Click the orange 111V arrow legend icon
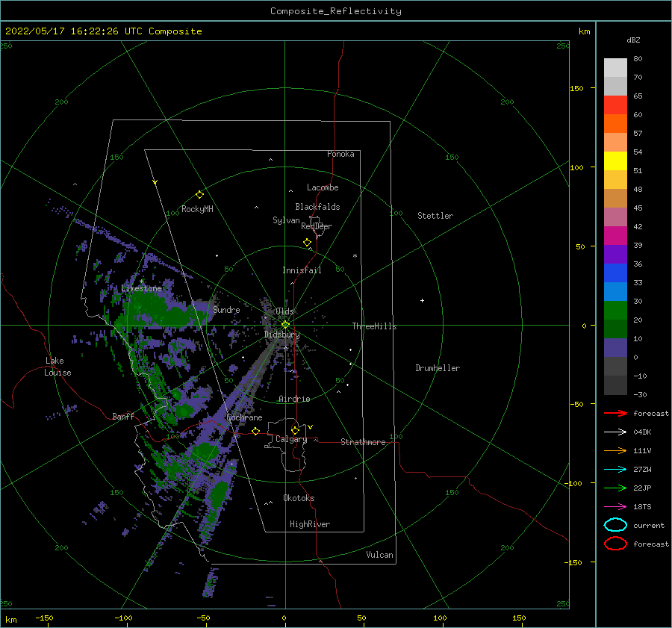The width and height of the screenshot is (672, 628). point(615,450)
